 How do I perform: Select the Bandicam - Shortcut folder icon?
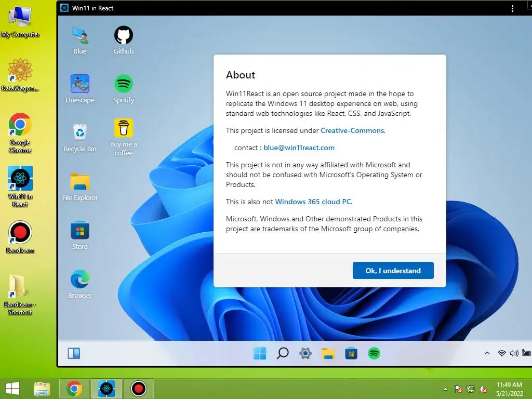point(20,295)
